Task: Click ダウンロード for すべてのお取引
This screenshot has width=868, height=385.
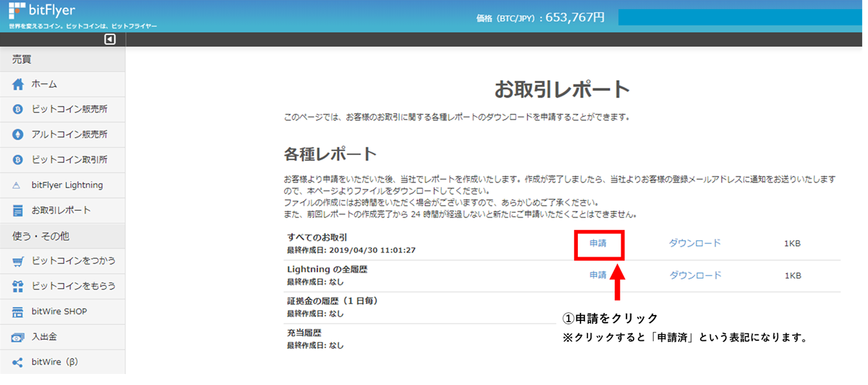Action: click(695, 244)
